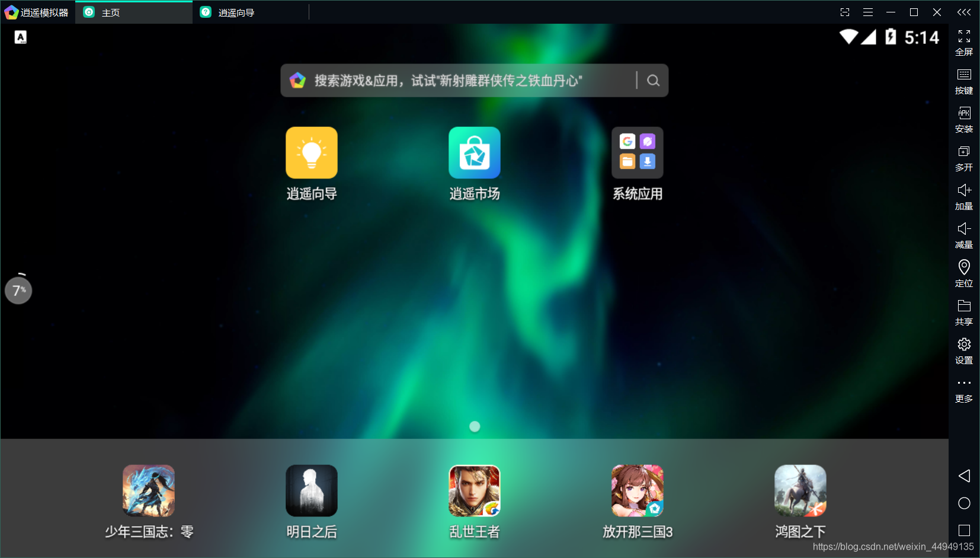Switch to the 主页 tab
This screenshot has height=558, width=980.
[x=134, y=12]
